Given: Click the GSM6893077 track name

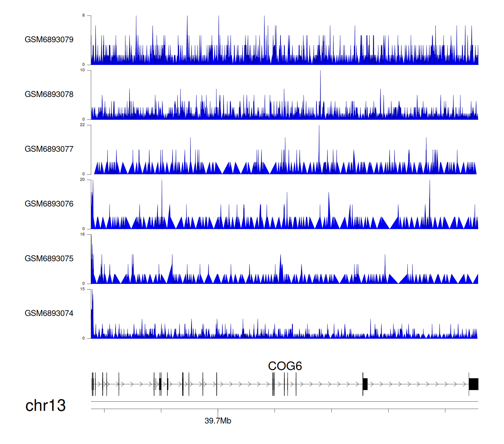Looking at the screenshot, I should (x=49, y=149).
